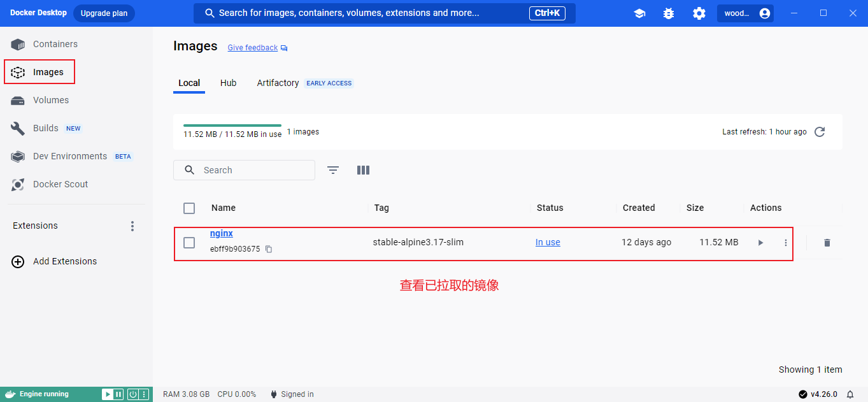
Task: Click the EARLY ACCESS badge
Action: 329,83
